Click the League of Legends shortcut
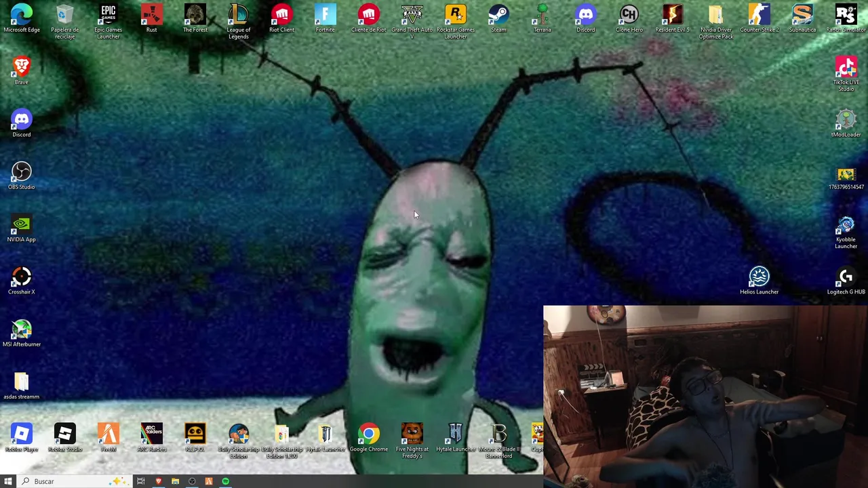Screen dimensions: 868x488 coord(239,22)
